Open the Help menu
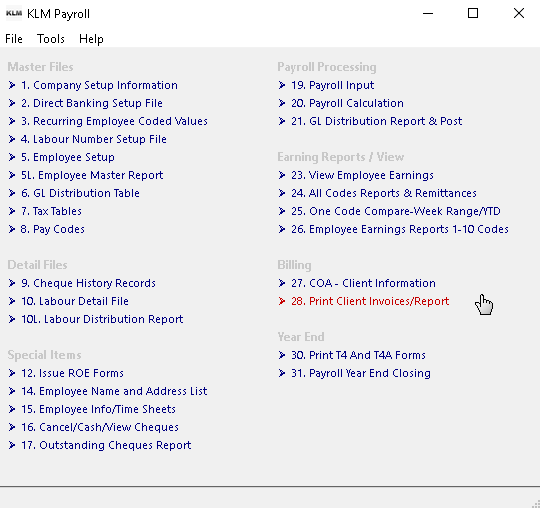The height and width of the screenshot is (508, 540). (91, 39)
